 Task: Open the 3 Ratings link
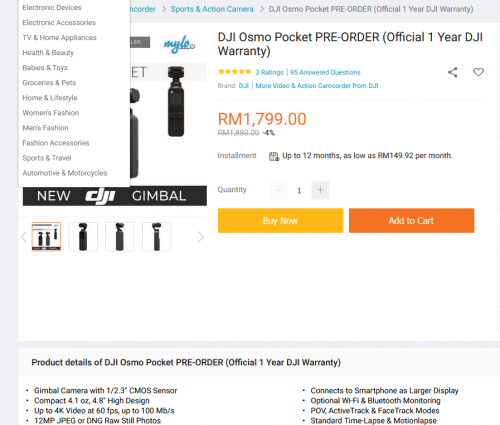click(269, 72)
